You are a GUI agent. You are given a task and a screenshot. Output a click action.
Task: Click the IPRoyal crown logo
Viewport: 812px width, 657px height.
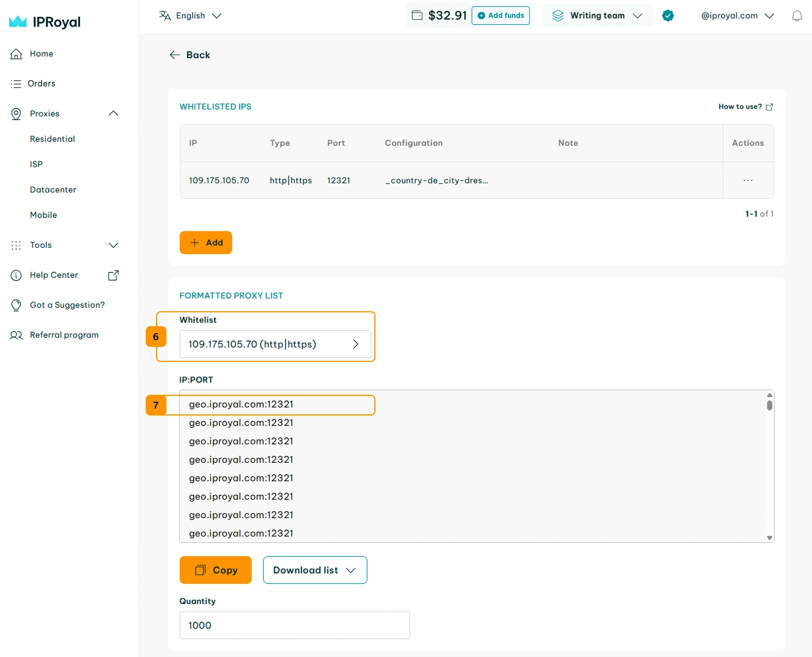tap(18, 22)
